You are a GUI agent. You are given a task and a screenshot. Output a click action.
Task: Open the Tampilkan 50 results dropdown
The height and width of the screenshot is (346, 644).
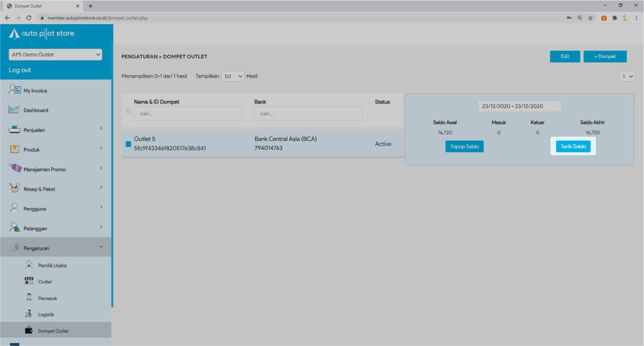click(232, 76)
